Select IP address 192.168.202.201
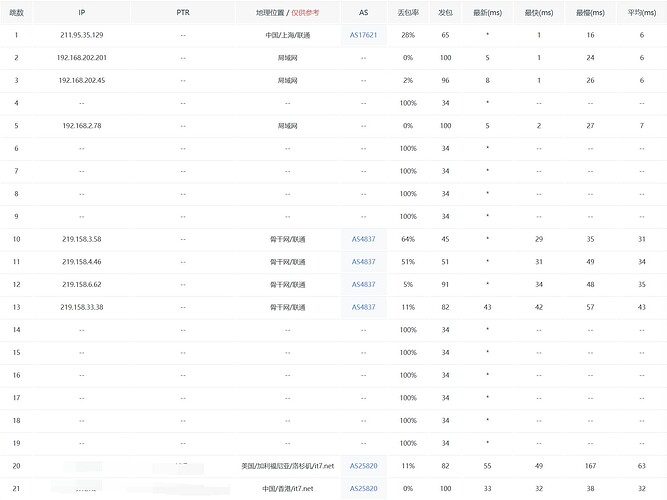This screenshot has height=500, width=667. (82, 57)
